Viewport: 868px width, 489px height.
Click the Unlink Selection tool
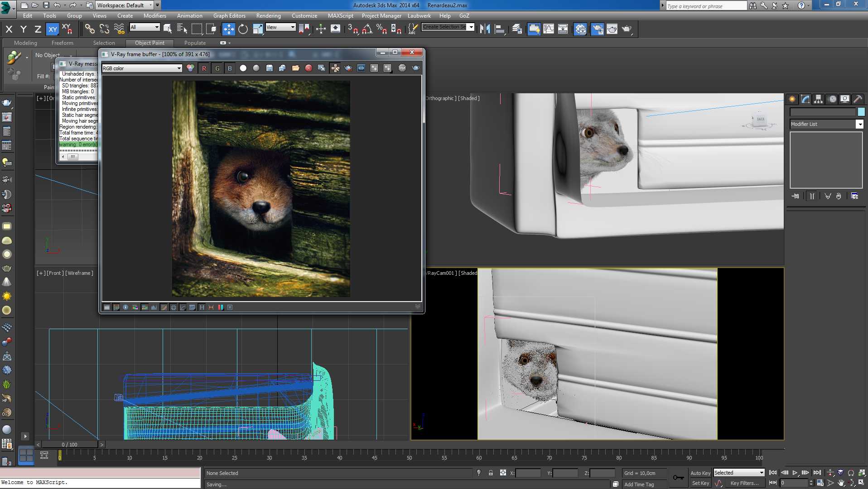click(x=104, y=29)
